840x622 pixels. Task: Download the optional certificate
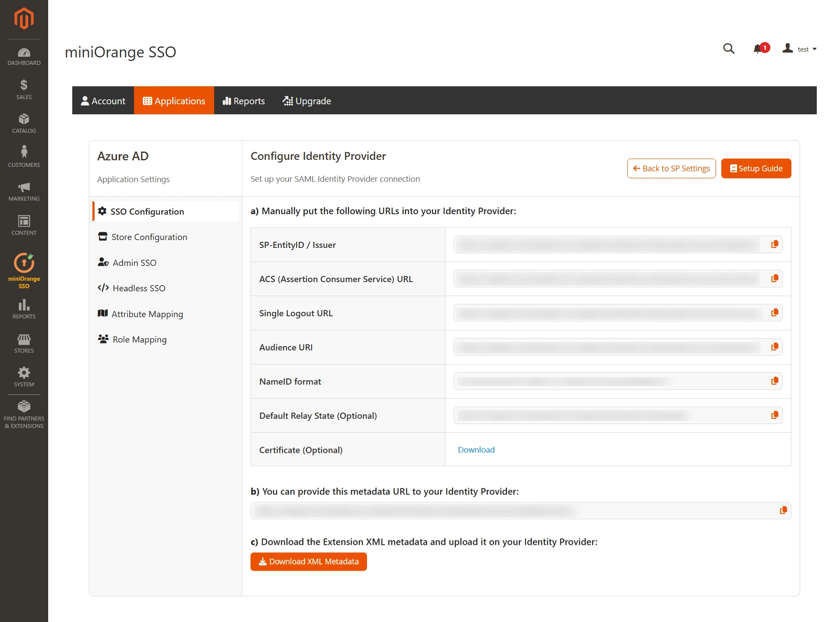(476, 449)
